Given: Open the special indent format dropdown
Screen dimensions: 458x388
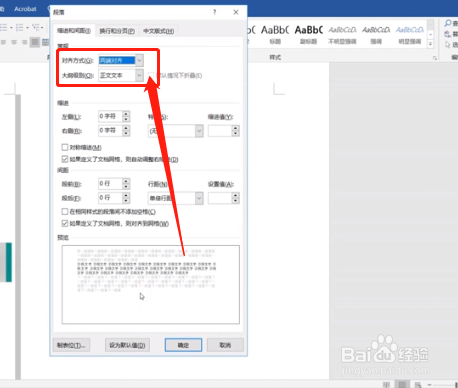Looking at the screenshot, I should [199, 131].
